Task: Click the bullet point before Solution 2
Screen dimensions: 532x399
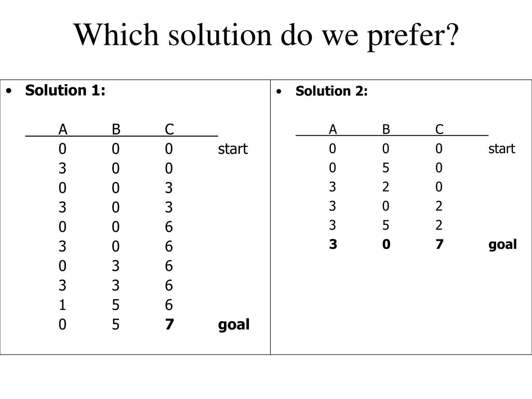Action: (x=279, y=91)
